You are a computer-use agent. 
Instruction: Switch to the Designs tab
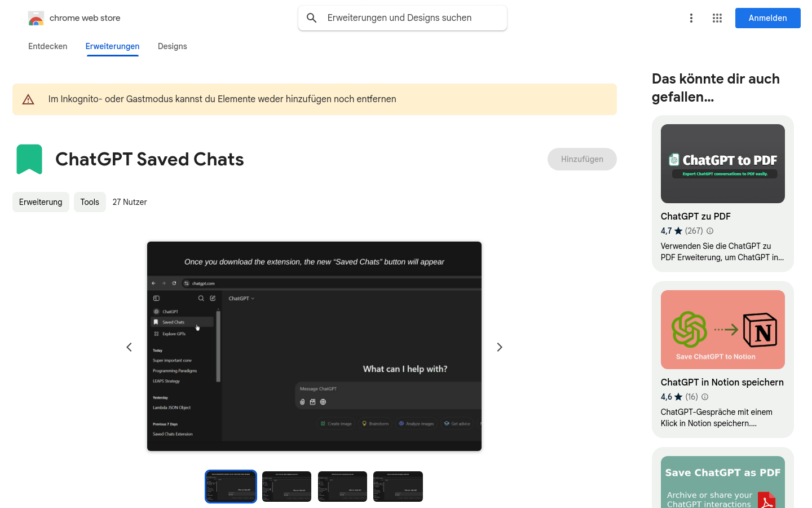pyautogui.click(x=173, y=46)
